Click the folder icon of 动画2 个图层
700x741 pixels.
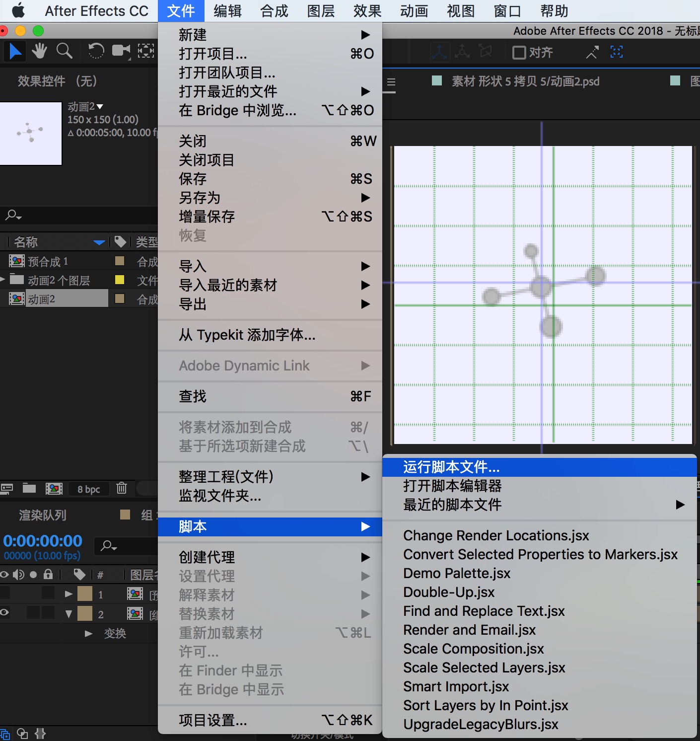click(x=17, y=280)
